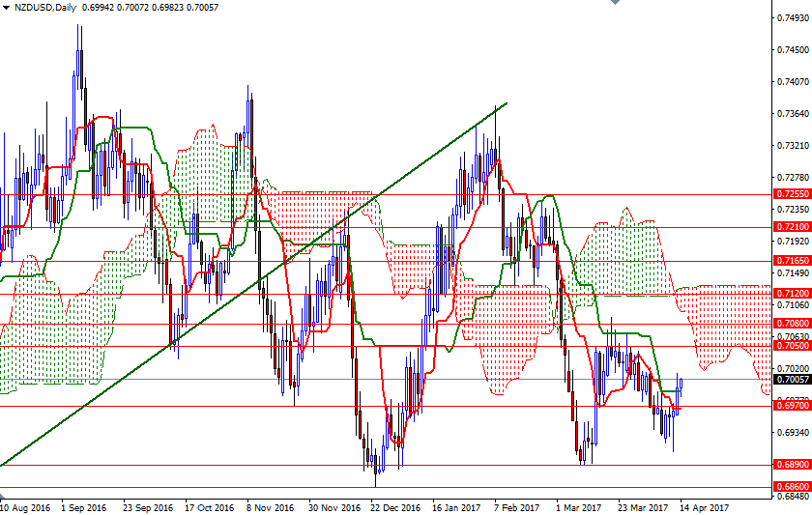Click the 23 Sep 2016 date label
The height and width of the screenshot is (515, 812).
(x=148, y=508)
